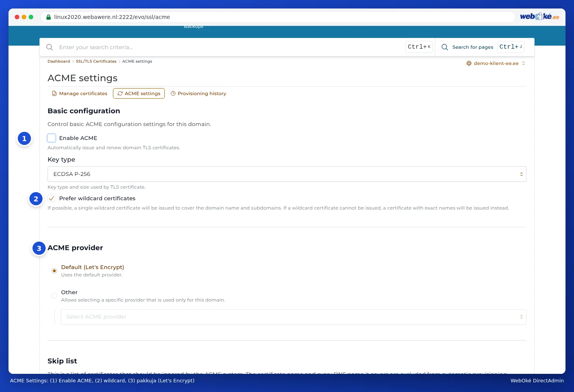Click 'Allows selecting a specific provider' description
Viewport: 574px width, 392px height.
point(143,300)
